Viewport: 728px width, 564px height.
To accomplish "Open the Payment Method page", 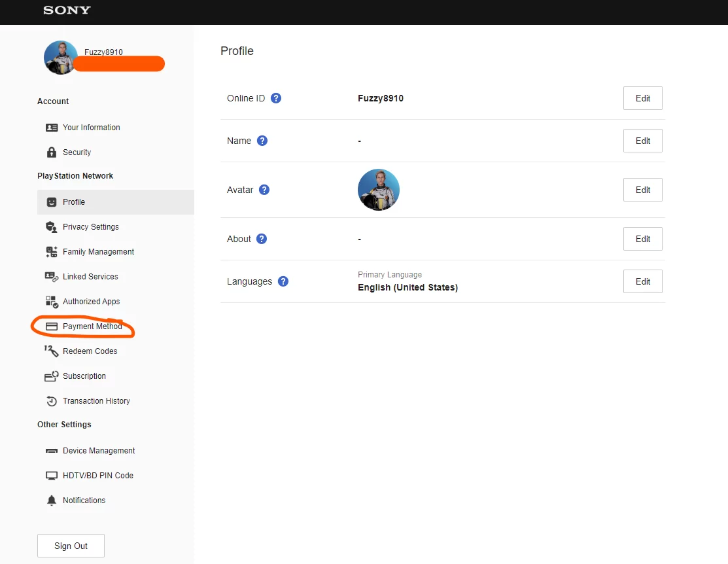I will tap(92, 326).
